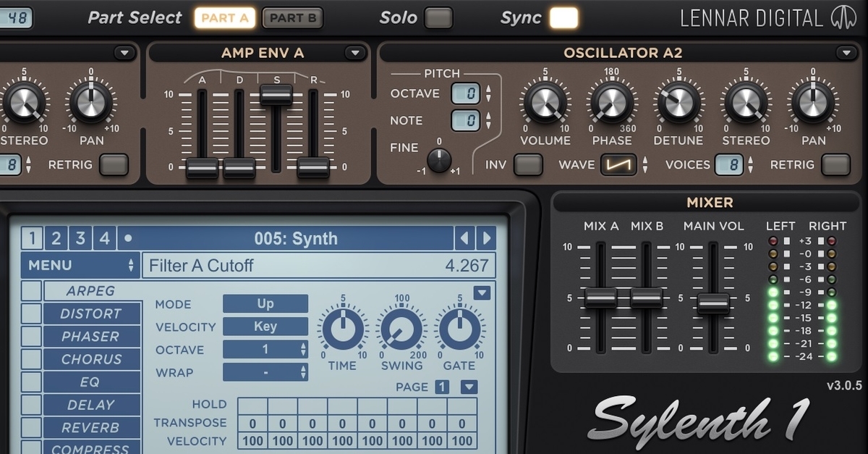This screenshot has height=454, width=868.
Task: Open the PHASER effect tab
Action: (x=92, y=336)
